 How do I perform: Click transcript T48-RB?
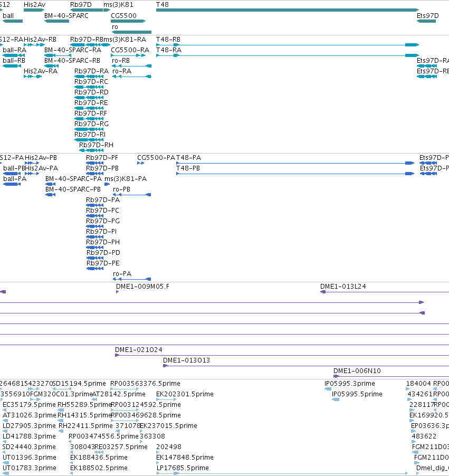point(288,45)
